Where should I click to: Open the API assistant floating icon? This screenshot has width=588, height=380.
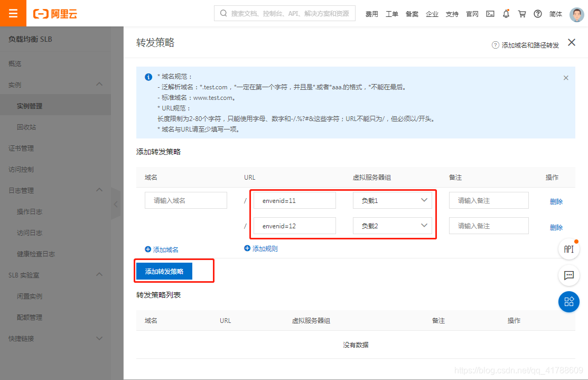pyautogui.click(x=569, y=248)
